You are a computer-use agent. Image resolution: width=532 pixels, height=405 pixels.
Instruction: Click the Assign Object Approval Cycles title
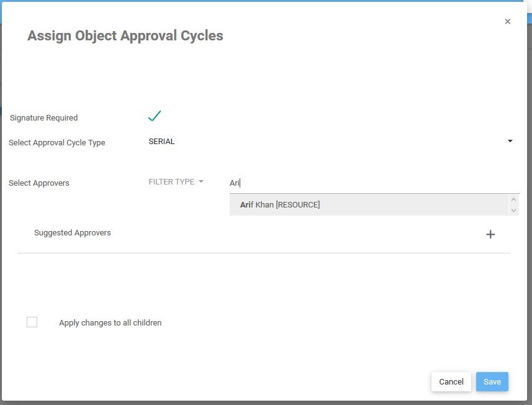click(125, 36)
